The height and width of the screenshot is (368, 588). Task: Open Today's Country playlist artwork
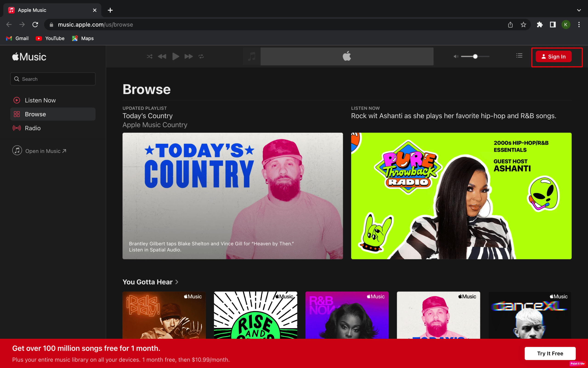coord(232,196)
